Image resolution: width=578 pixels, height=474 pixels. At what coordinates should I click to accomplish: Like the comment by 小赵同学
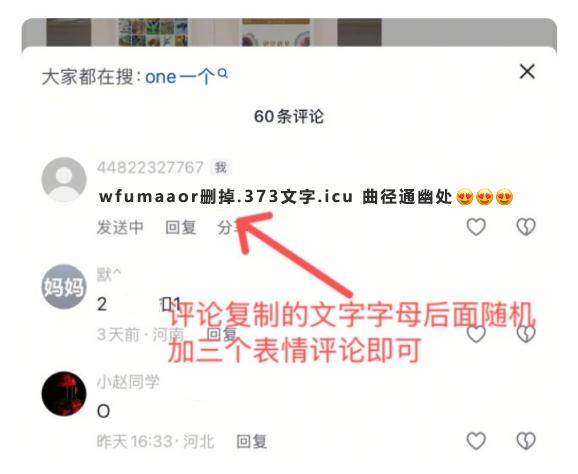(x=476, y=440)
